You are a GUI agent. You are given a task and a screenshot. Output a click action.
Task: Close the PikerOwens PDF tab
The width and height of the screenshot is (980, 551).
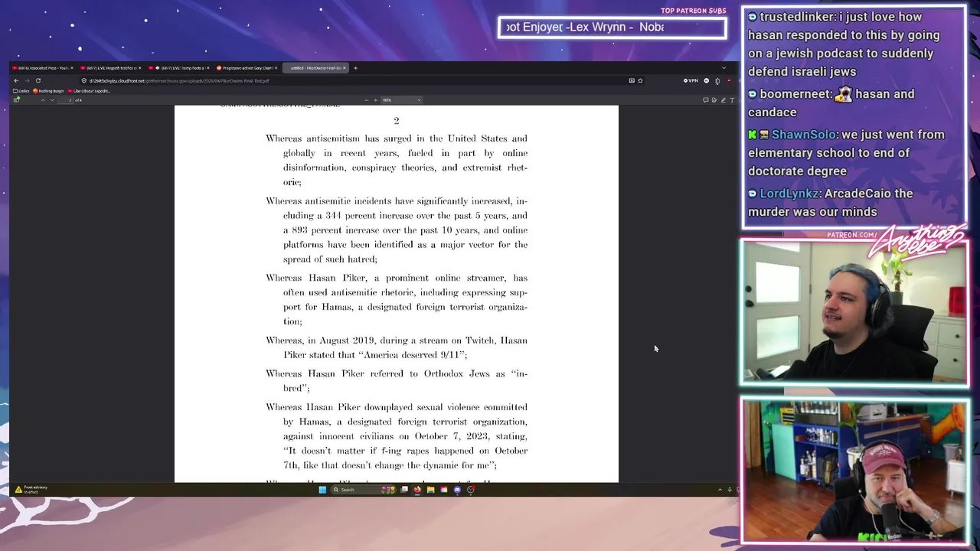tap(345, 68)
